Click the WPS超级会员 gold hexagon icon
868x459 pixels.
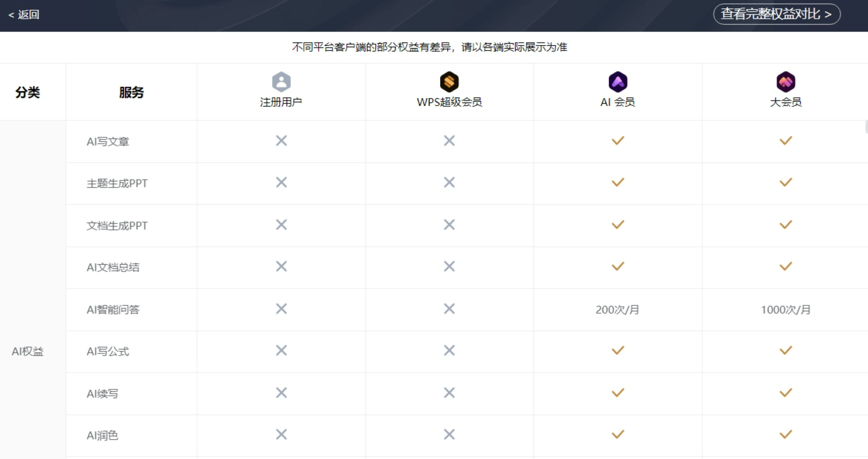449,82
